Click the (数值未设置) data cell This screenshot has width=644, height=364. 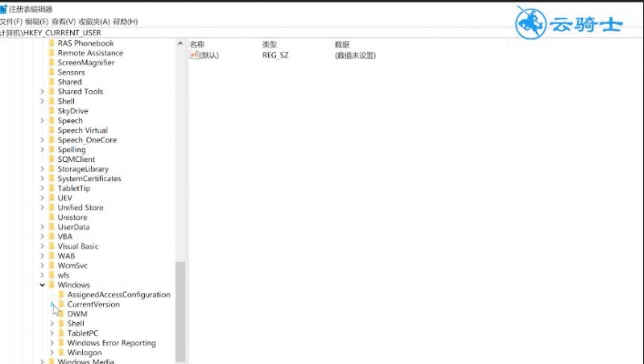pos(355,55)
